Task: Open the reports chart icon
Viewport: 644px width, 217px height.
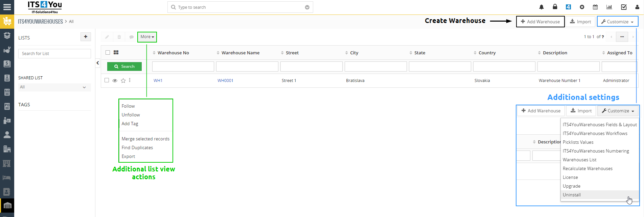Action: (609, 7)
